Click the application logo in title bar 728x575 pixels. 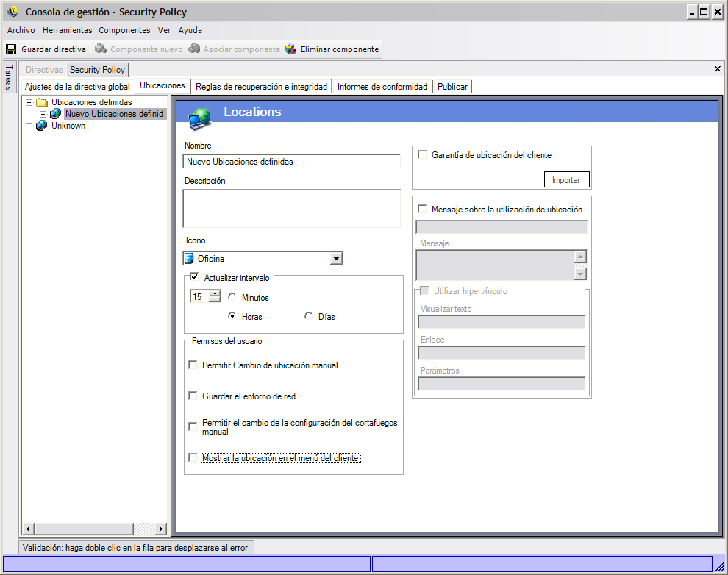13,11
